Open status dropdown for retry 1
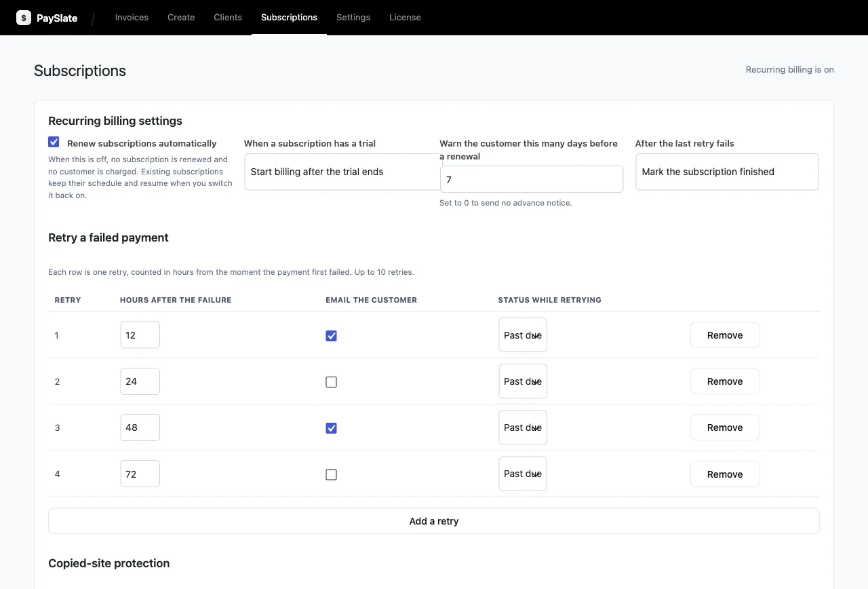Viewport: 868px width, 589px height. click(523, 335)
